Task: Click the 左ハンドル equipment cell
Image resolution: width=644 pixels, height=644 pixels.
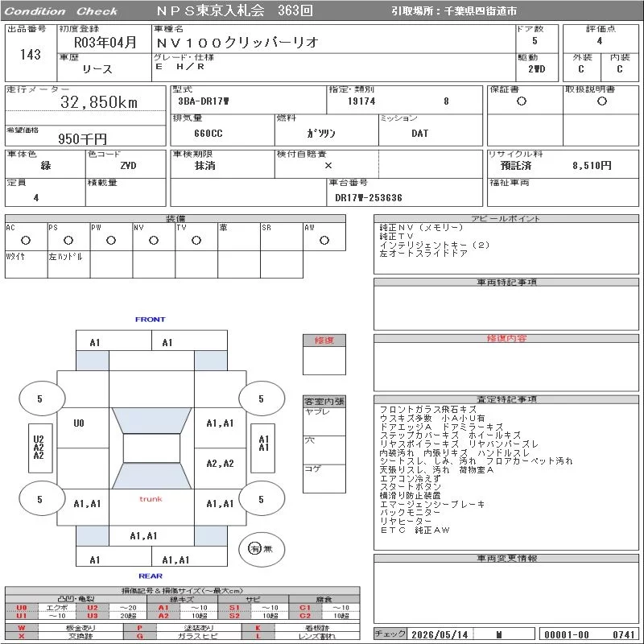Action: (x=69, y=264)
